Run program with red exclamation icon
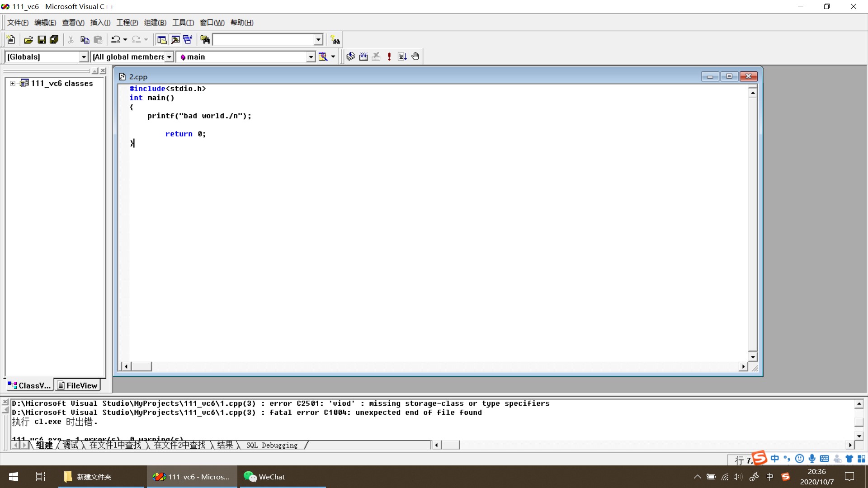The height and width of the screenshot is (488, 868). click(x=389, y=56)
